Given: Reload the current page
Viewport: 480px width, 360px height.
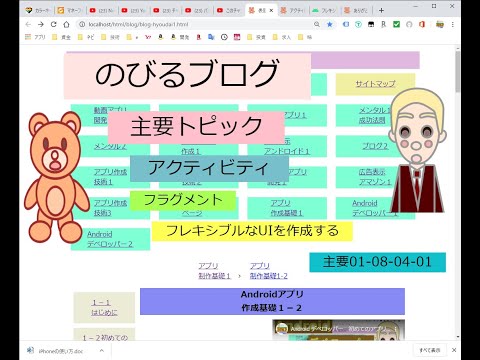Looking at the screenshot, I should 53,24.
